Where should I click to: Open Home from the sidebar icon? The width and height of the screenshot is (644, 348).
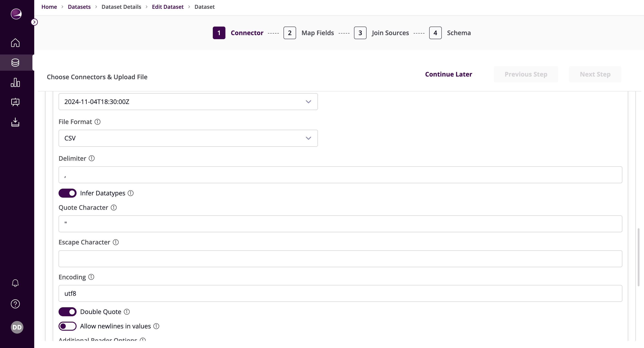click(x=15, y=43)
